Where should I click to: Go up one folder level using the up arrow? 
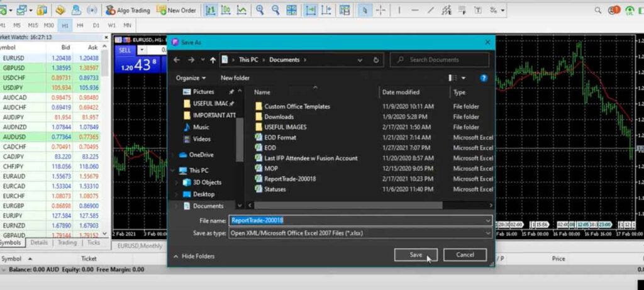[x=213, y=60]
